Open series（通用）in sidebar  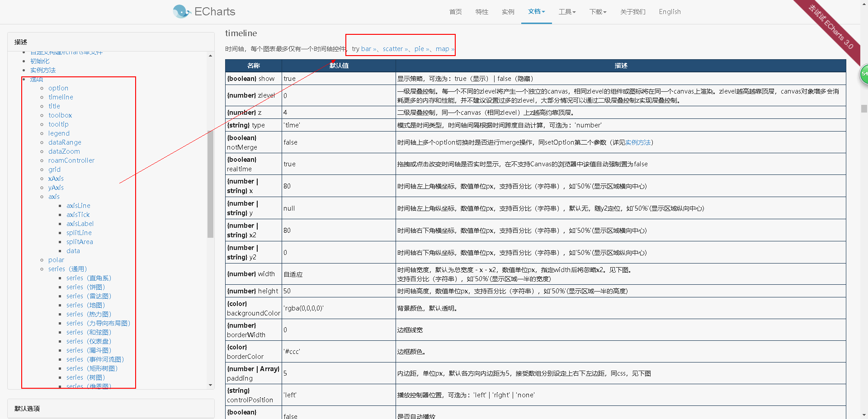(x=68, y=269)
